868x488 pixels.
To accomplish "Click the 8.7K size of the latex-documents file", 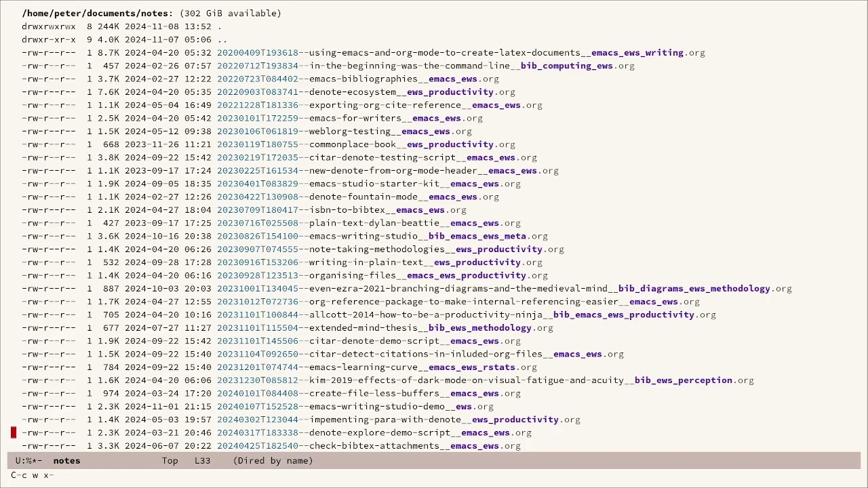I will [108, 53].
